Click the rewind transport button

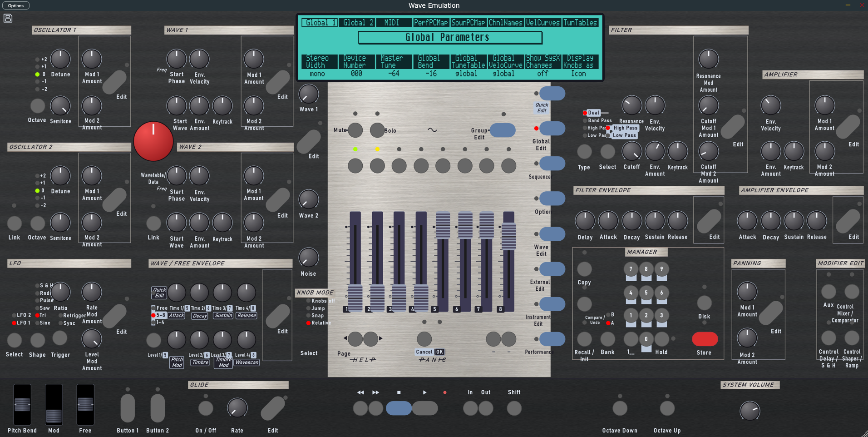pos(360,408)
